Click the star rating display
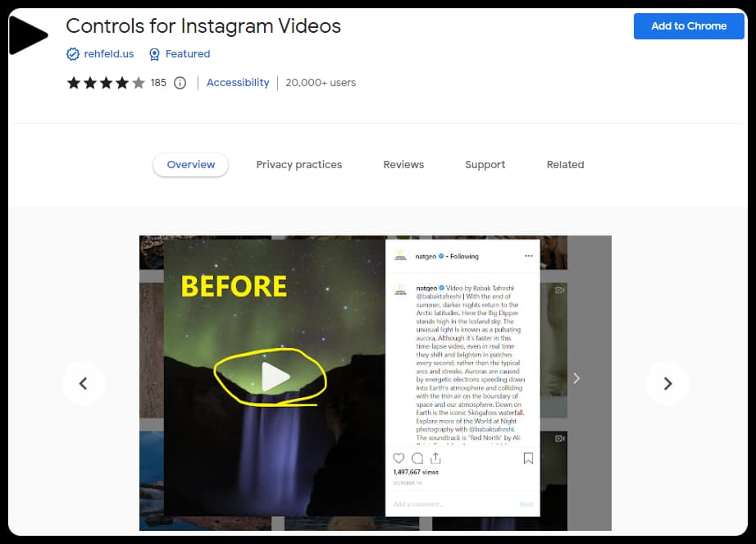Viewport: 756px width, 544px height. tap(106, 83)
